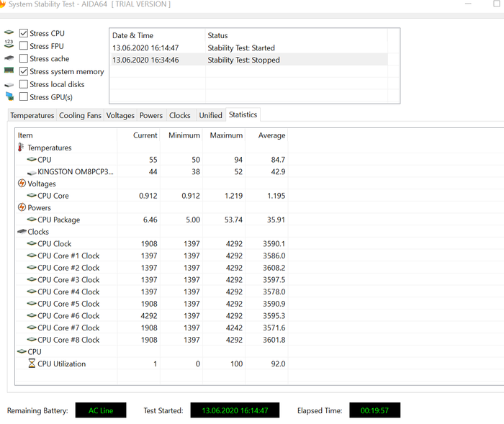
Task: Click the 123 FPU icon beside Stress FPU
Action: (x=9, y=44)
